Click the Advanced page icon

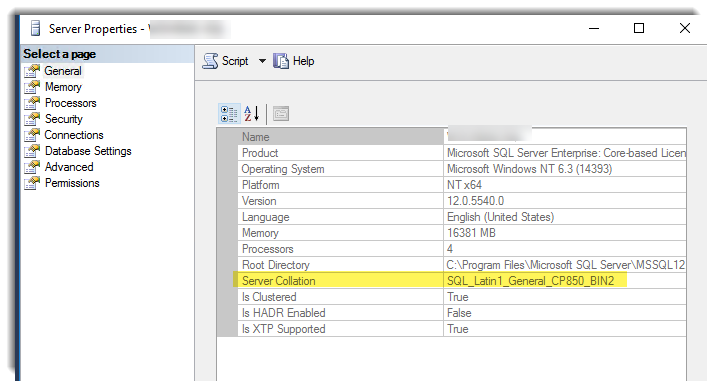pos(32,167)
